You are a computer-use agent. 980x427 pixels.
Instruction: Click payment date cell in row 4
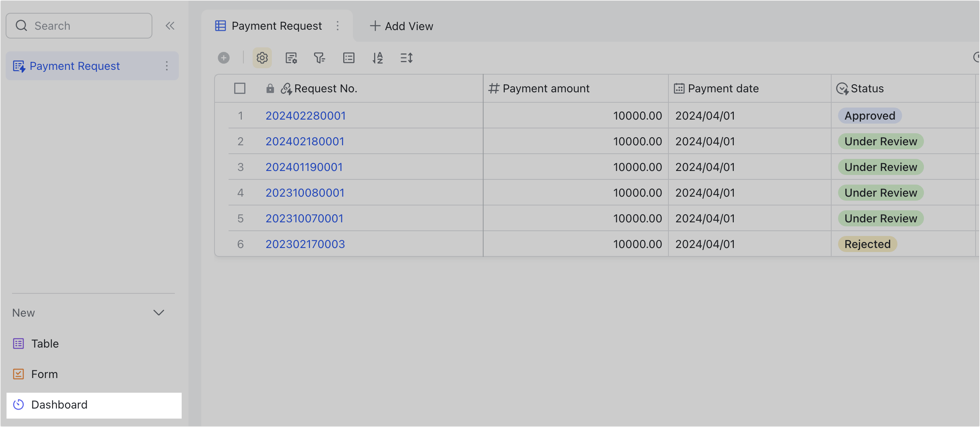(x=750, y=193)
